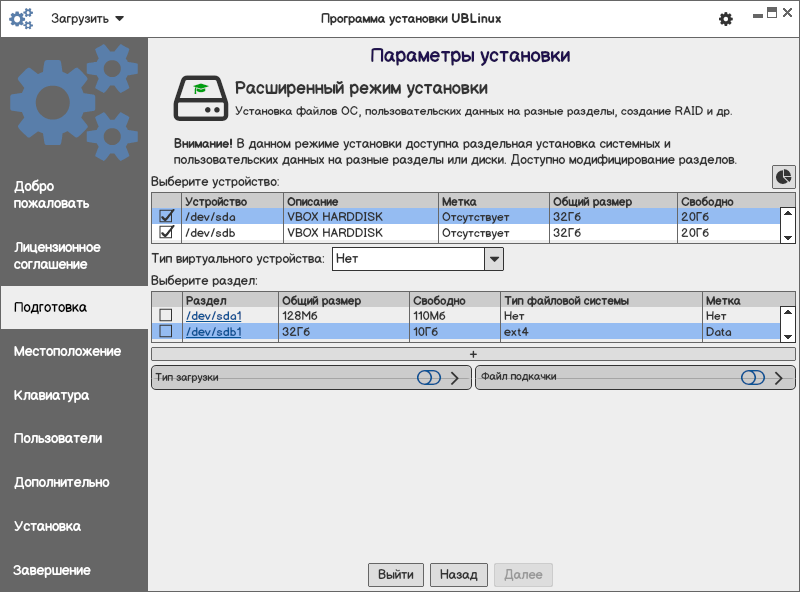The image size is (800, 592).
Task: Click the settings gear icon in title bar
Action: point(726,19)
